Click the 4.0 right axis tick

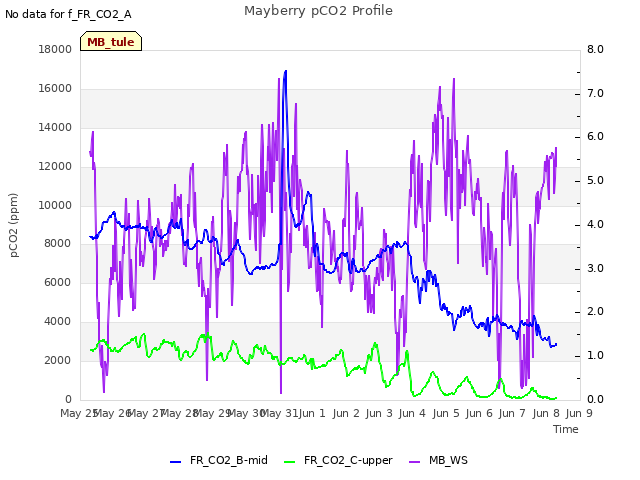coord(596,224)
